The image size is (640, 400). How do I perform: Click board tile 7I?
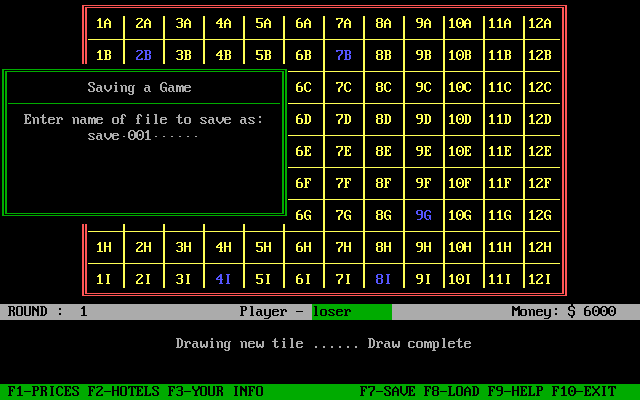[x=344, y=280]
